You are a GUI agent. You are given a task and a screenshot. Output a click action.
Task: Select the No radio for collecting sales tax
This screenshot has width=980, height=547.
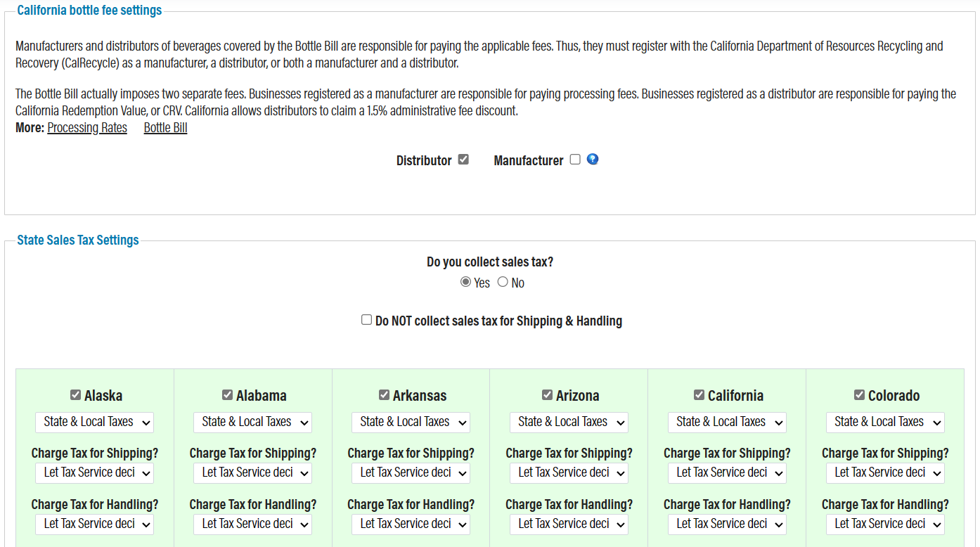(x=503, y=282)
